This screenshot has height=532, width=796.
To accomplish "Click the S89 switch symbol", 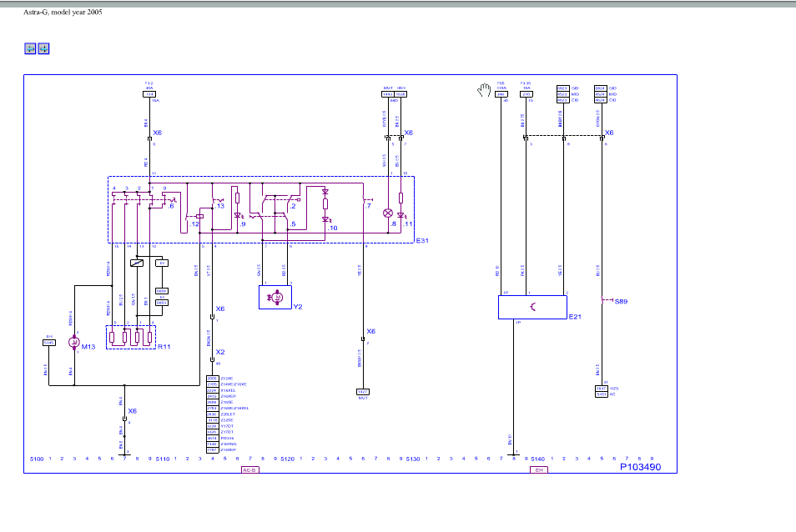I will pyautogui.click(x=606, y=300).
